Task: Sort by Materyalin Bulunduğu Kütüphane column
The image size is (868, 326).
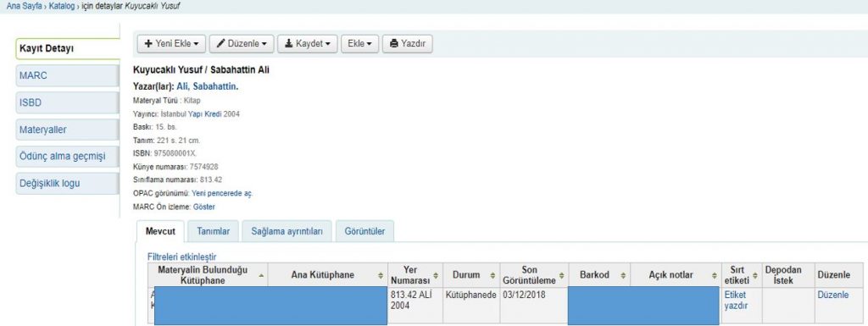Action: [208, 275]
